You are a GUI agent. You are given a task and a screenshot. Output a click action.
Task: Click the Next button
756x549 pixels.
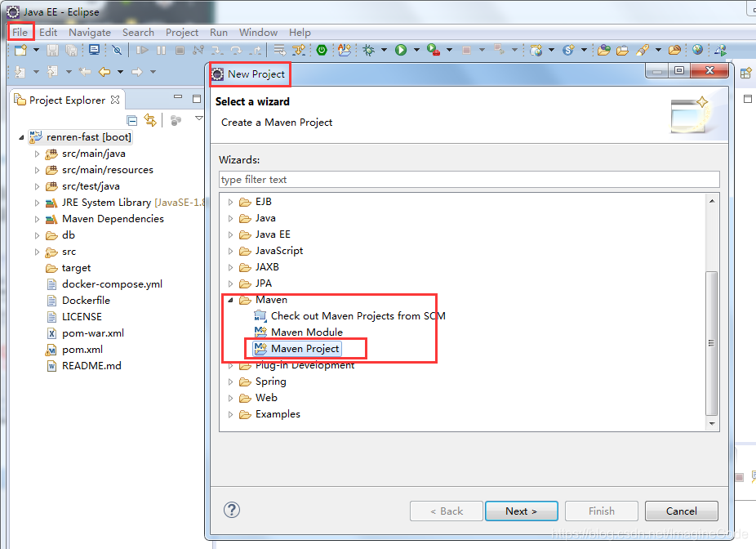521,511
